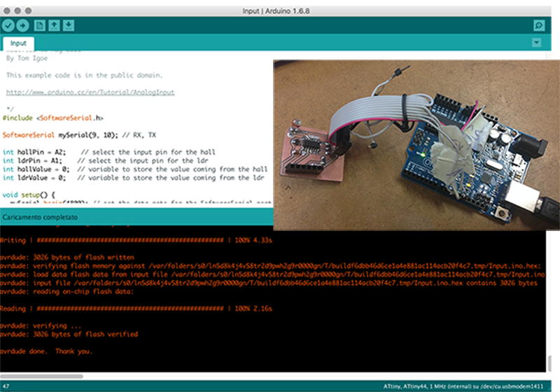This screenshot has height=392, width=560.
Task: Expand the tab options dropdown arrow
Action: click(x=536, y=43)
